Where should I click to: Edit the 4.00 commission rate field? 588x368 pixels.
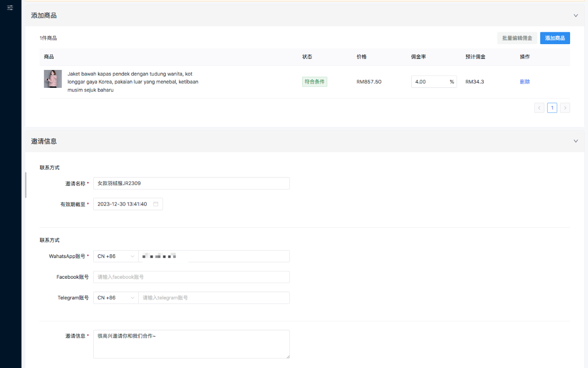[x=434, y=82]
